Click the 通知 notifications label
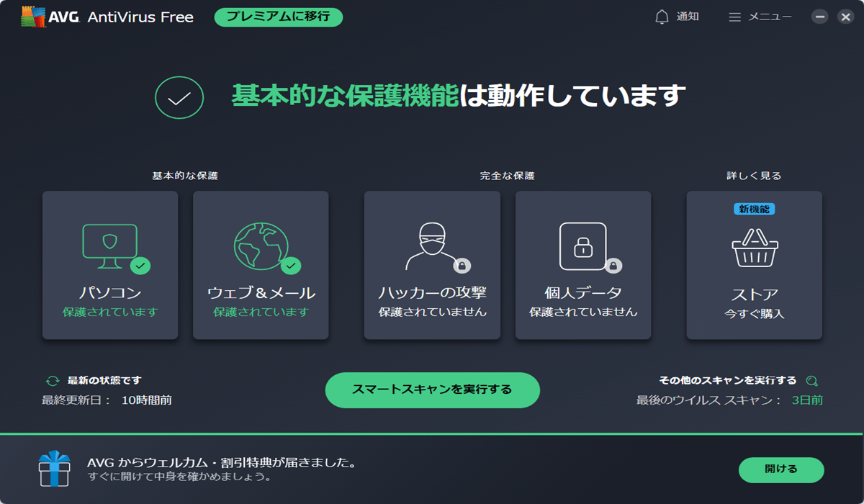The height and width of the screenshot is (504, 864). [x=687, y=17]
